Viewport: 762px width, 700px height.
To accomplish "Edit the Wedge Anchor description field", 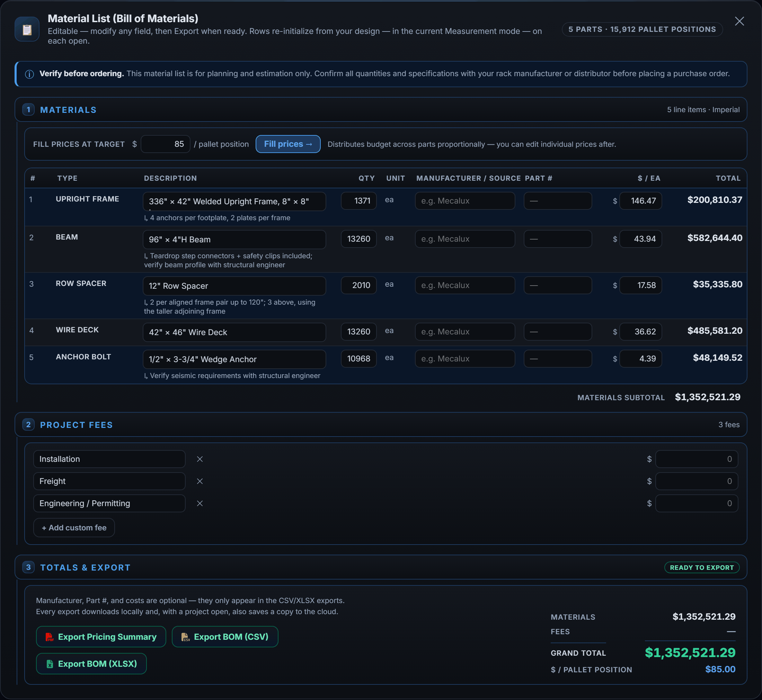I will coord(234,359).
